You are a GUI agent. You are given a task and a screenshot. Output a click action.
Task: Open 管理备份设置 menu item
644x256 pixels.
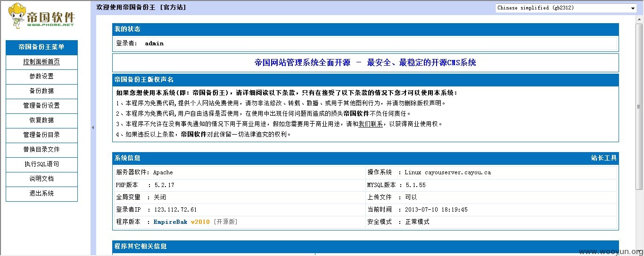point(41,106)
